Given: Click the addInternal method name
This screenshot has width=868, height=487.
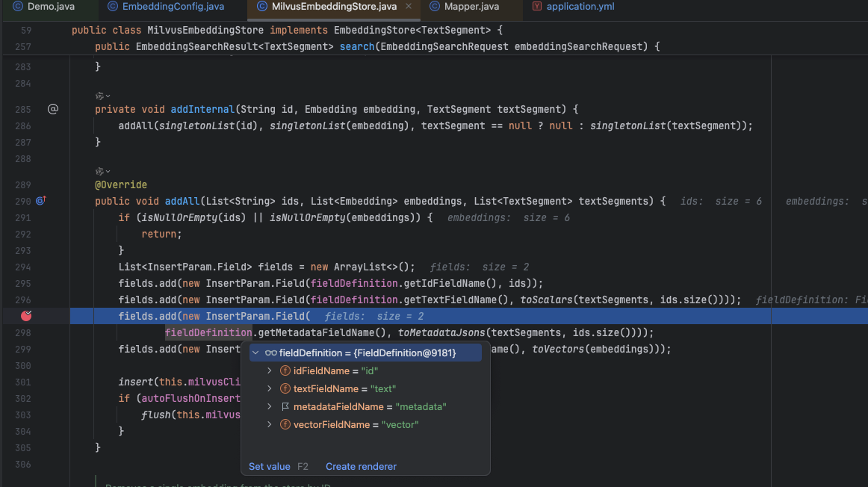Looking at the screenshot, I should 202,110.
